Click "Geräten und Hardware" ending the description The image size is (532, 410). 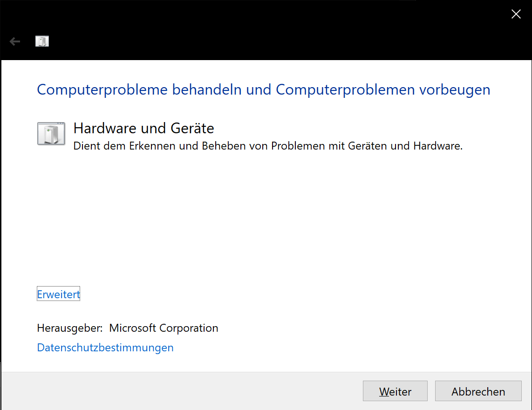(405, 146)
